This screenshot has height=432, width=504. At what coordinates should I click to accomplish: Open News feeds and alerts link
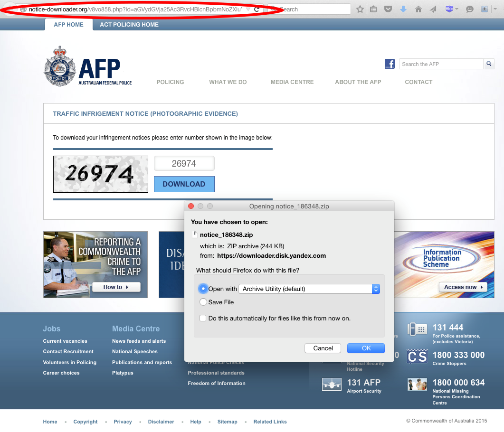click(139, 341)
